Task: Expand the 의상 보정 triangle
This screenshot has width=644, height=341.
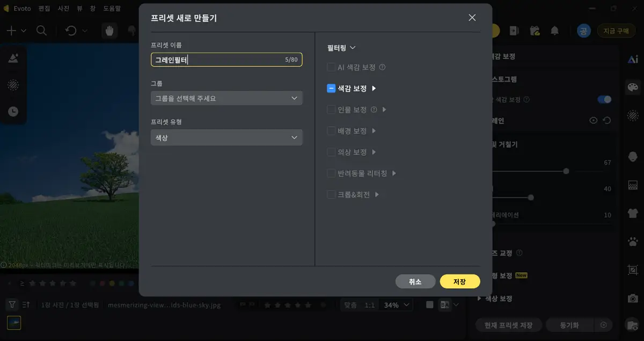Action: point(374,152)
